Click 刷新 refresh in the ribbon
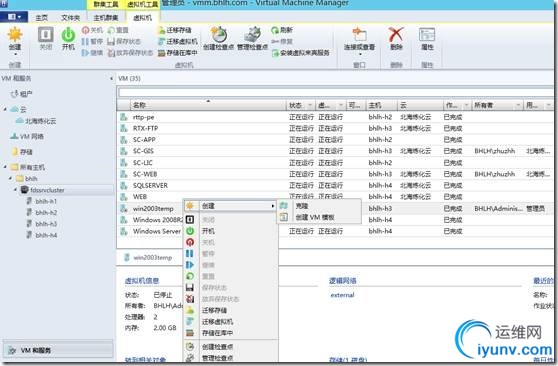558x366 pixels. tap(282, 30)
